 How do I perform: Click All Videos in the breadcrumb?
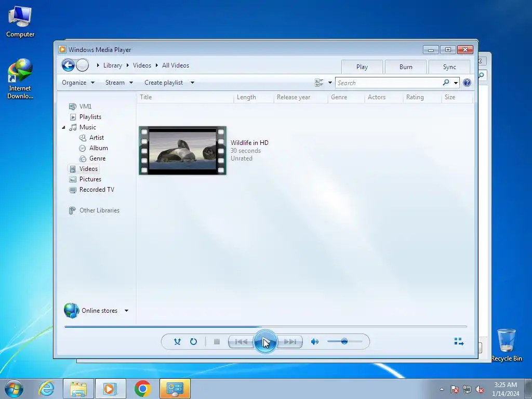point(176,65)
